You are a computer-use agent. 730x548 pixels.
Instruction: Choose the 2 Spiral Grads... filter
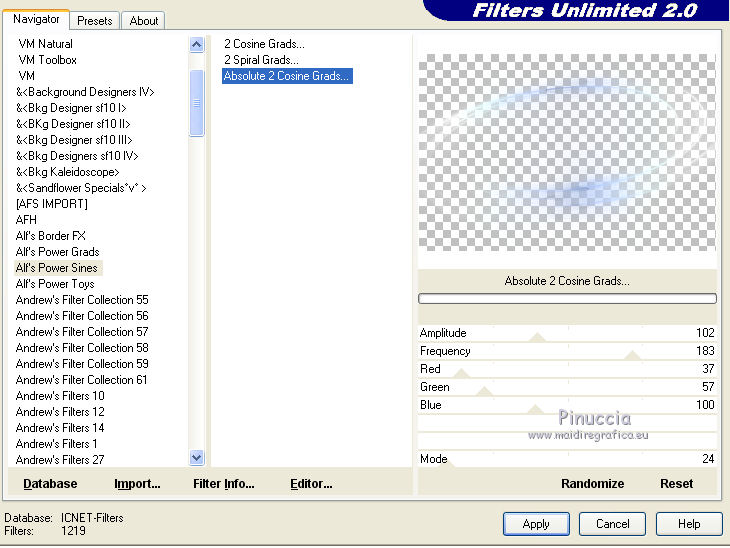(x=261, y=60)
